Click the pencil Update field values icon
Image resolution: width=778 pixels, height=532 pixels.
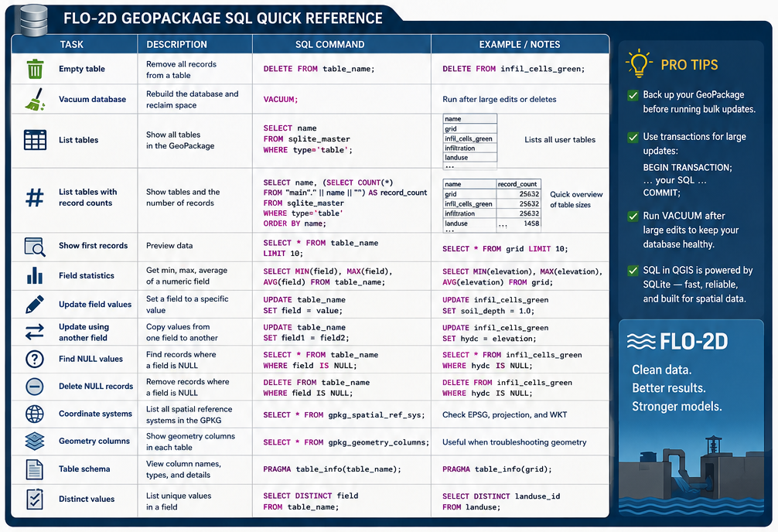(x=35, y=304)
